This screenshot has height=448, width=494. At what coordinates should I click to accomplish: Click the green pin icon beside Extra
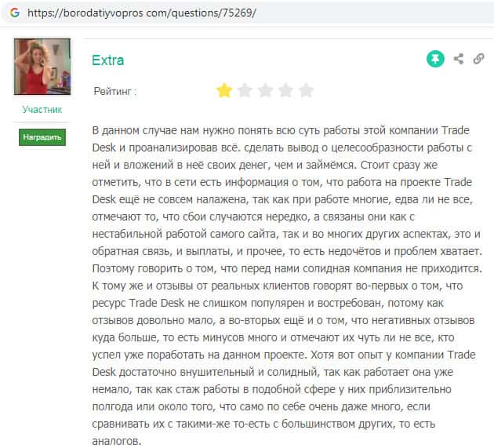point(435,59)
